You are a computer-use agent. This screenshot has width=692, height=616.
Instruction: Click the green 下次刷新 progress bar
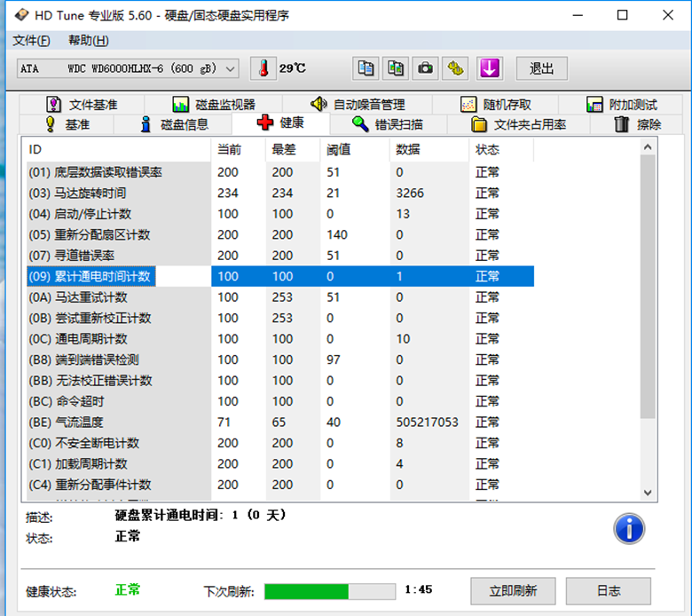coord(330,591)
